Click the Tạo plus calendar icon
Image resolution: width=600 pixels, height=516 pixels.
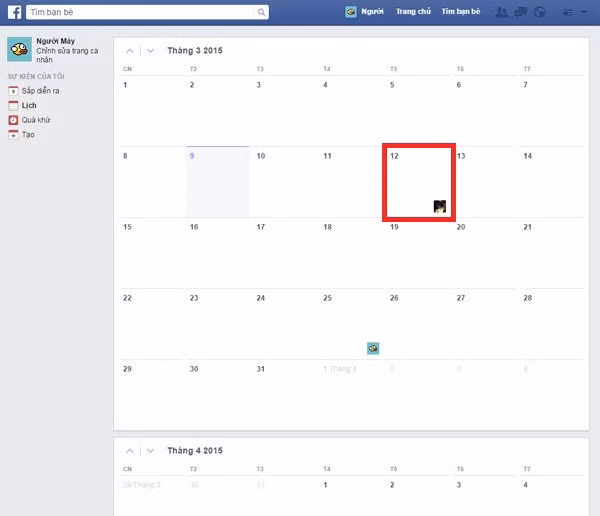pos(13,135)
